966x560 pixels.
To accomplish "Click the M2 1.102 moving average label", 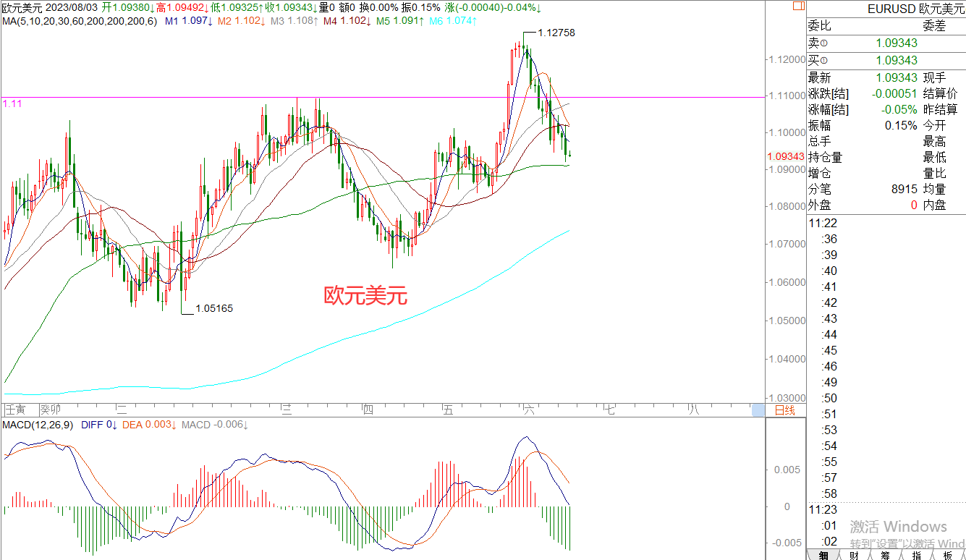I will 242,21.
